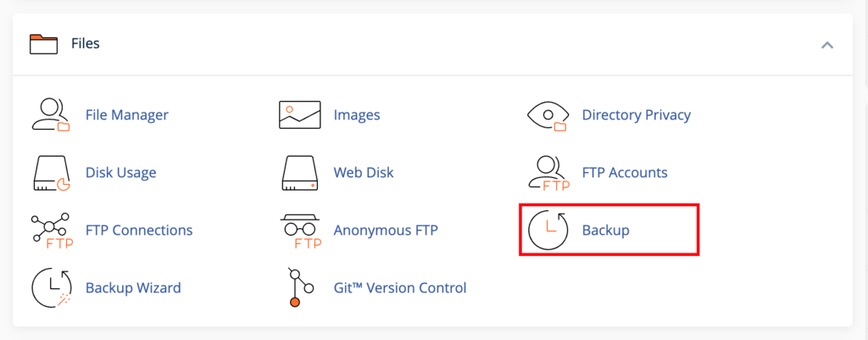
Task: Open the Disk Usage drive icon
Action: (x=51, y=173)
